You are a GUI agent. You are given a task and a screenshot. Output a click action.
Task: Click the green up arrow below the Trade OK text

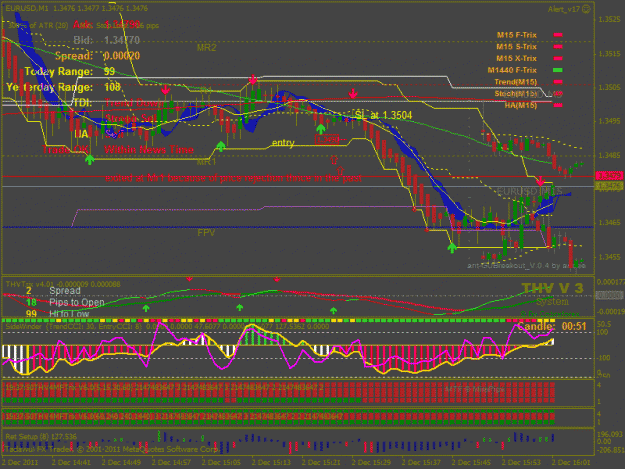click(90, 160)
